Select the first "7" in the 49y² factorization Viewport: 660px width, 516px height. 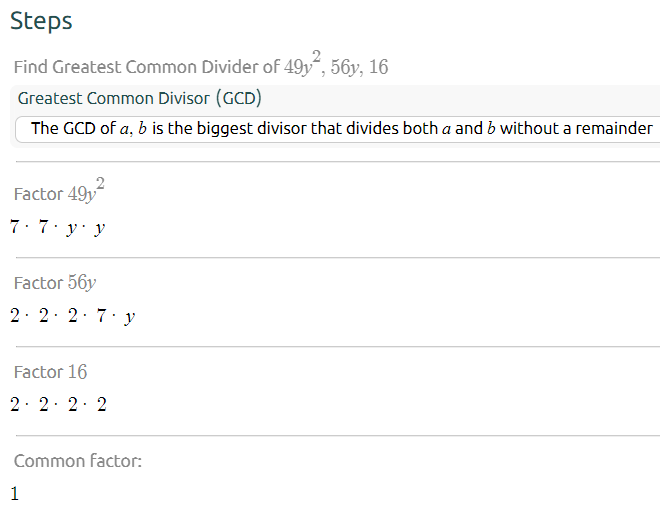[x=15, y=228]
